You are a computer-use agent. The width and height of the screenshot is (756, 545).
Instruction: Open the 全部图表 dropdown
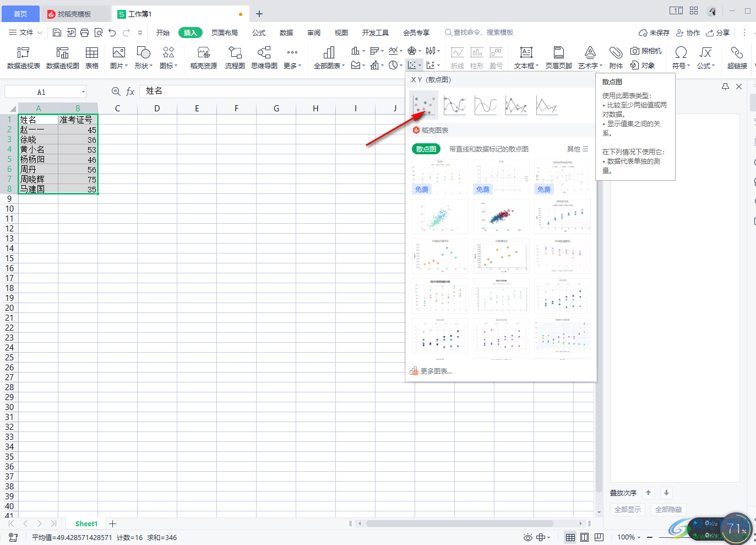tap(329, 58)
